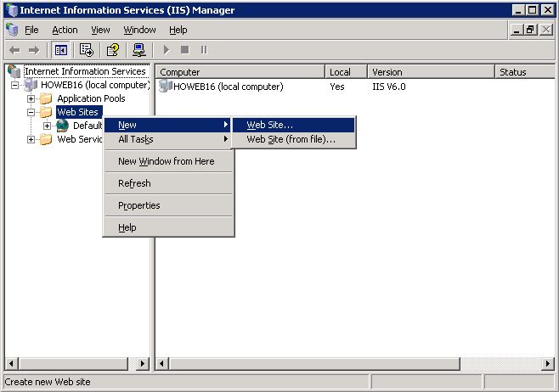The height and width of the screenshot is (392, 559).
Task: Click the HOWEB16 computer icon in list pane
Action: click(166, 87)
